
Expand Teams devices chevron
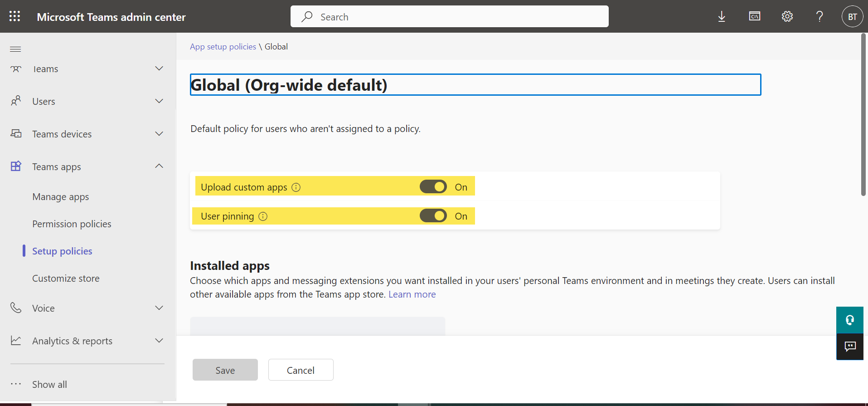159,134
